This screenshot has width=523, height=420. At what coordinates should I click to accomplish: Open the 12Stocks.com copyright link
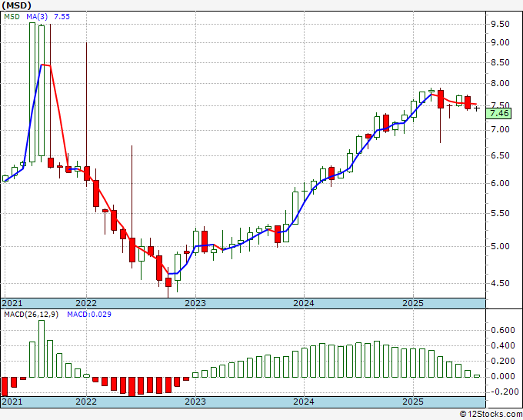pyautogui.click(x=491, y=415)
